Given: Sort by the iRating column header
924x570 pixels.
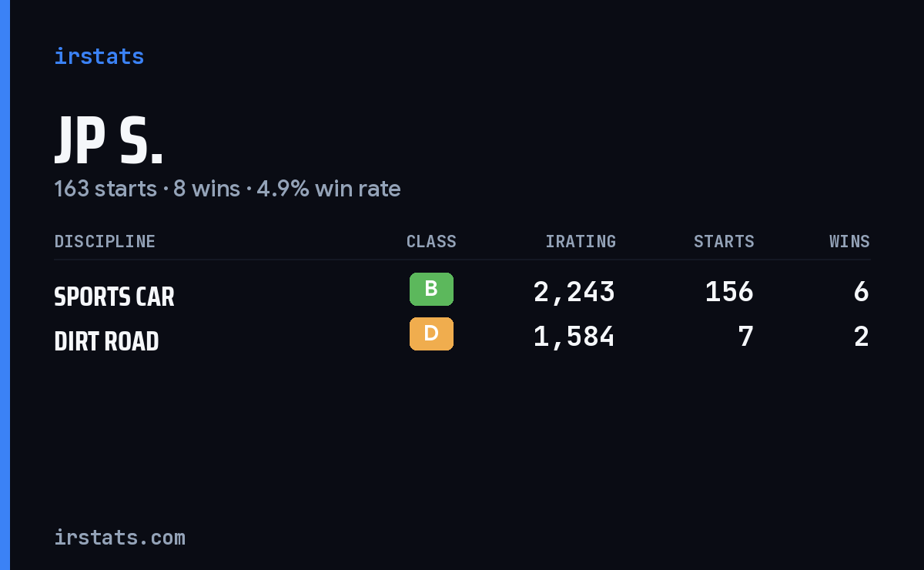Looking at the screenshot, I should pyautogui.click(x=581, y=241).
